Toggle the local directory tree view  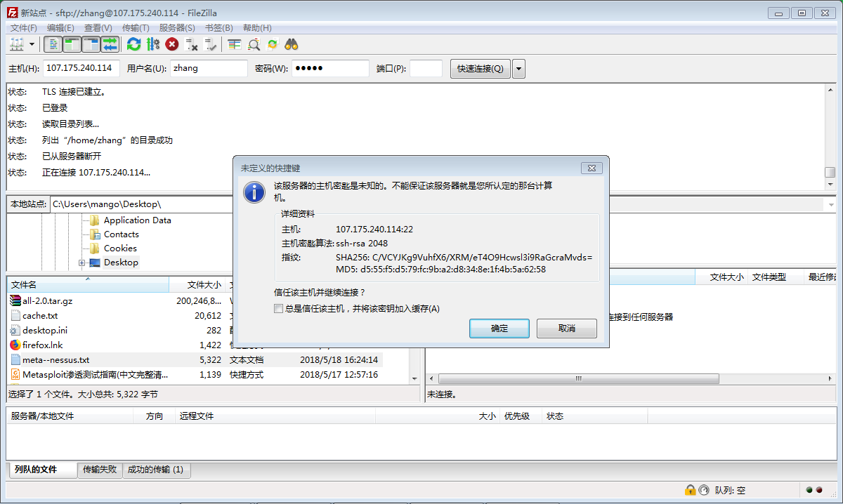coord(72,44)
